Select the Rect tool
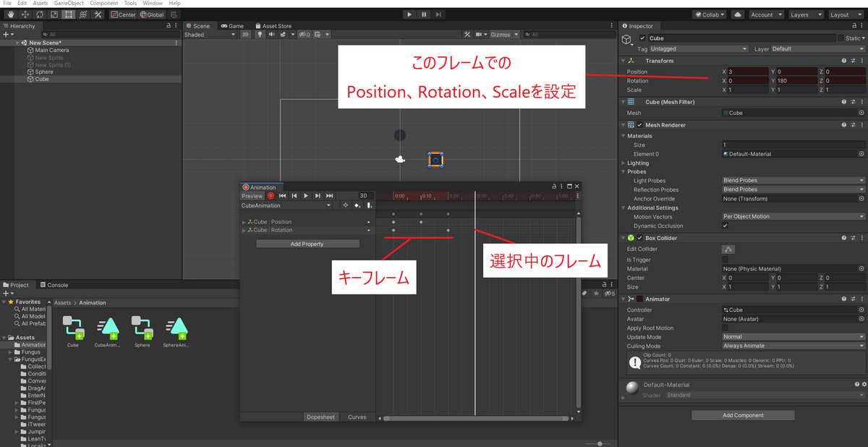 (69, 14)
